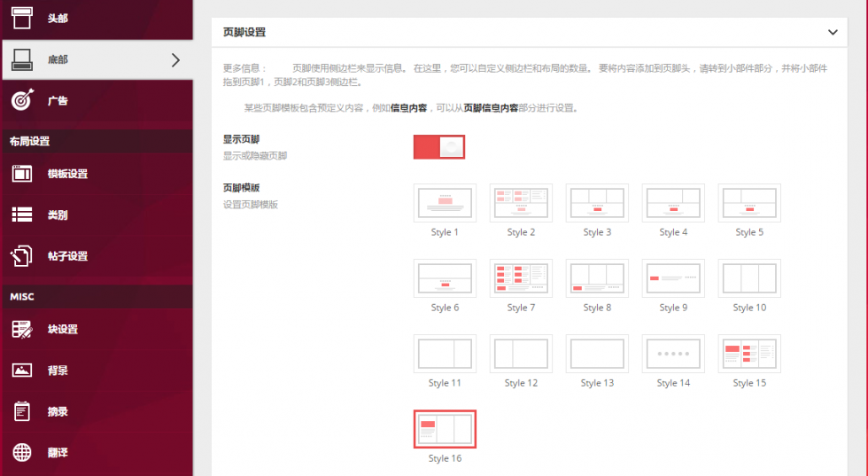This screenshot has width=868, height=476.
Task: Collapse the 页脚设置 panel chevron
Action: click(833, 32)
